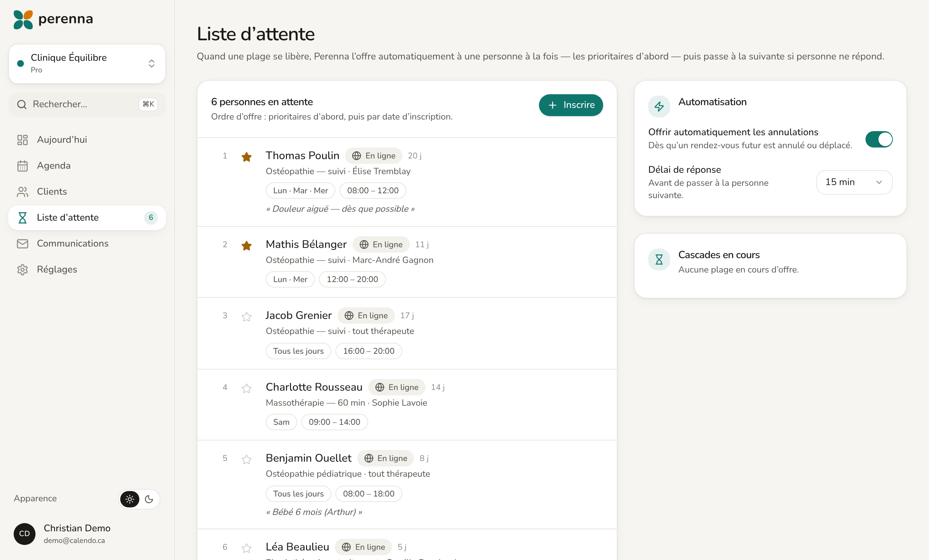Star Léa Beaulieu as priority
Image resolution: width=929 pixels, height=560 pixels.
tap(247, 548)
